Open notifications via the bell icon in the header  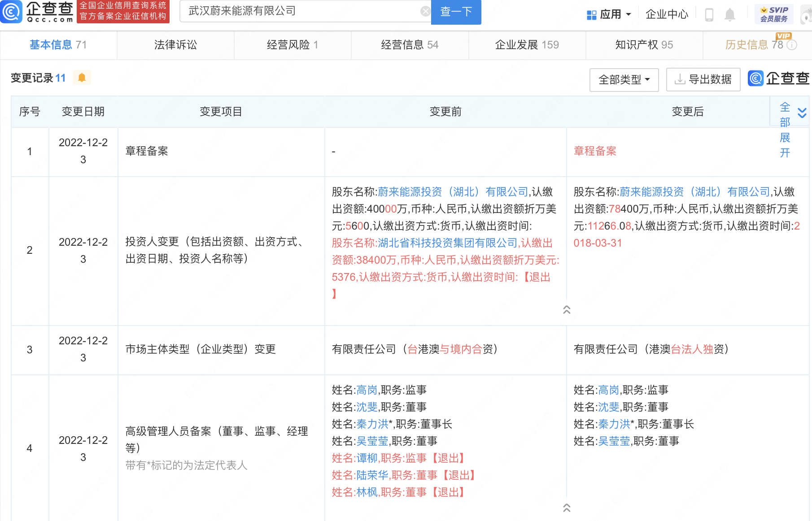pyautogui.click(x=730, y=15)
